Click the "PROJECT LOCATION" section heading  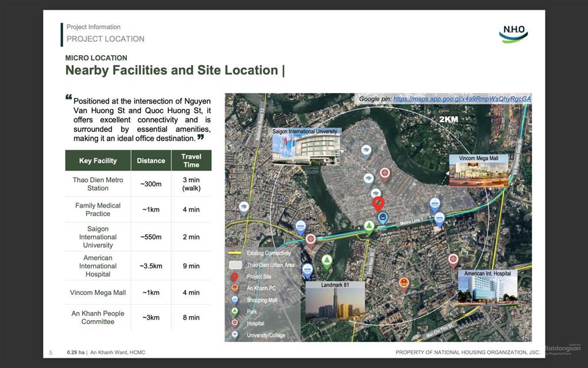pos(106,39)
